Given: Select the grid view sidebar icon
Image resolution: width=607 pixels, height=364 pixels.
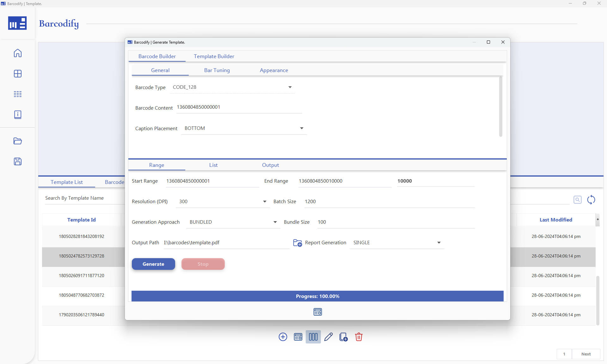Looking at the screenshot, I should [18, 74].
